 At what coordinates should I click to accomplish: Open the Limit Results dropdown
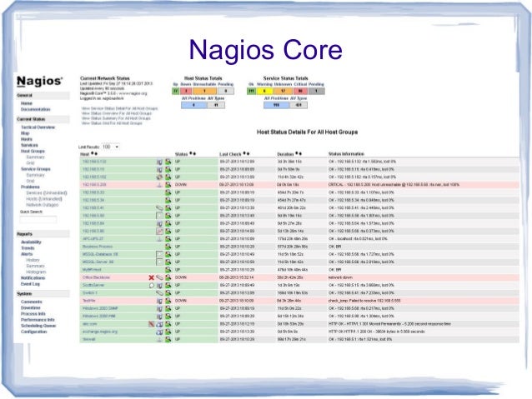pyautogui.click(x=110, y=147)
